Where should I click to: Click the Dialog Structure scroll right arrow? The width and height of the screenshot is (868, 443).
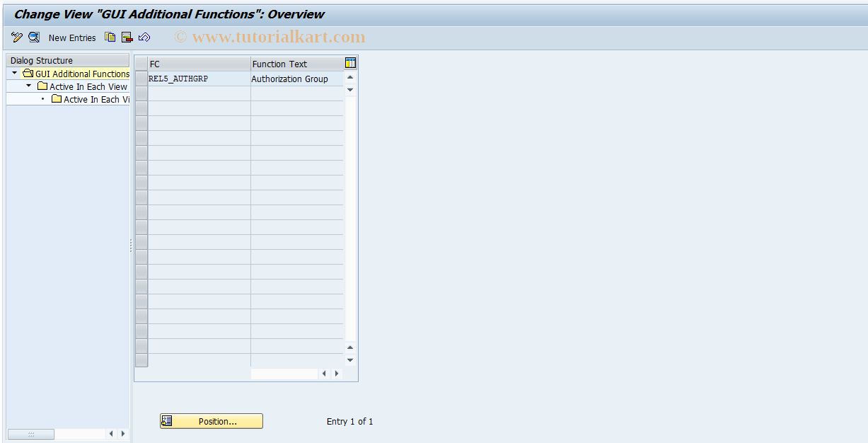[x=123, y=434]
